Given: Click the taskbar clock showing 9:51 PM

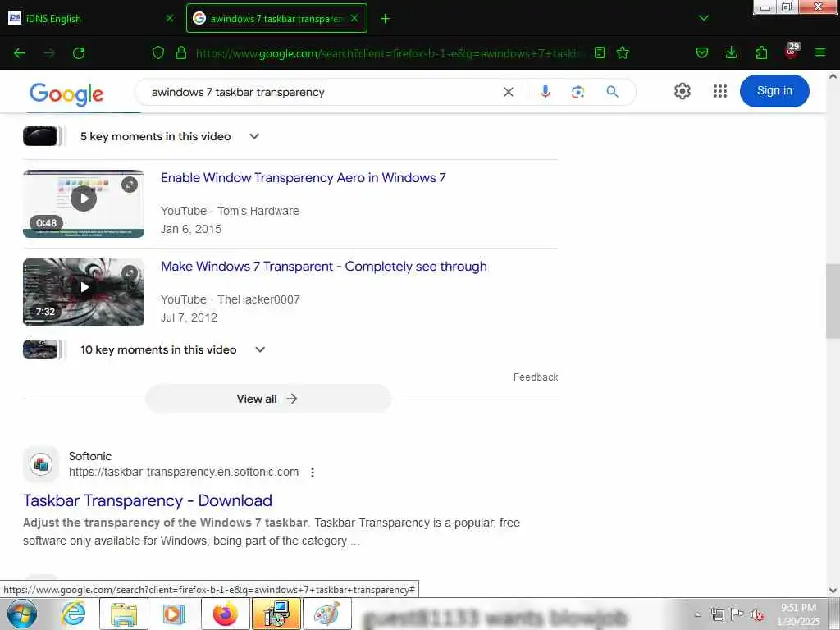Looking at the screenshot, I should click(798, 614).
